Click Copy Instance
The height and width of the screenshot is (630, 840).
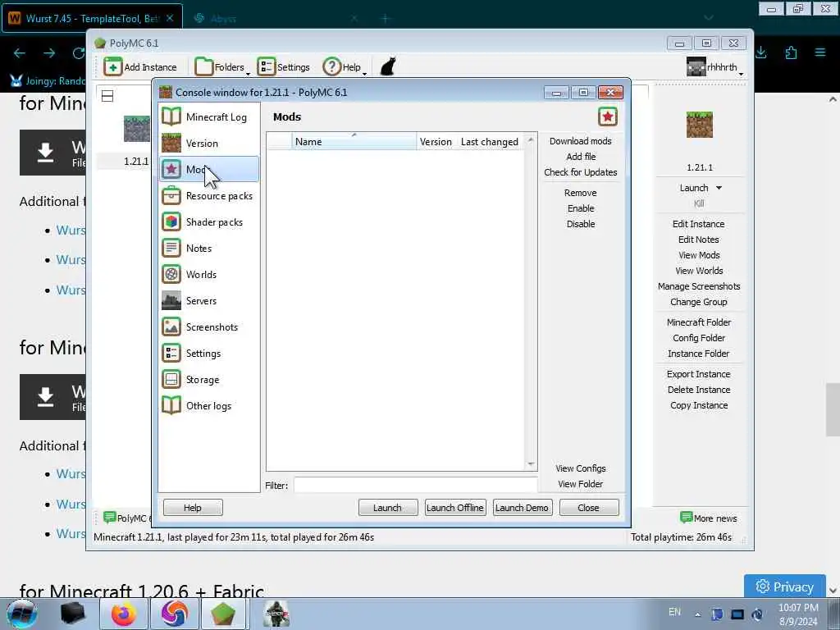(699, 405)
